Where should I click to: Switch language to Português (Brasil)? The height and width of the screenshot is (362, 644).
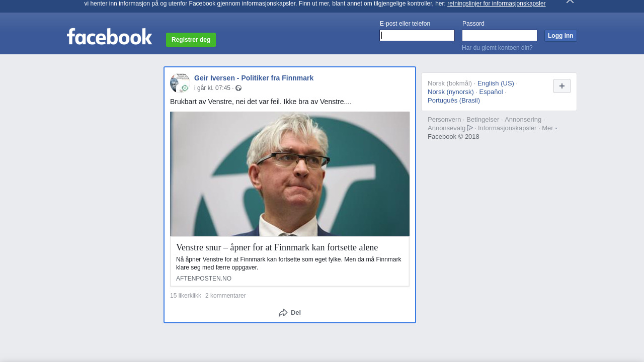coord(454,101)
